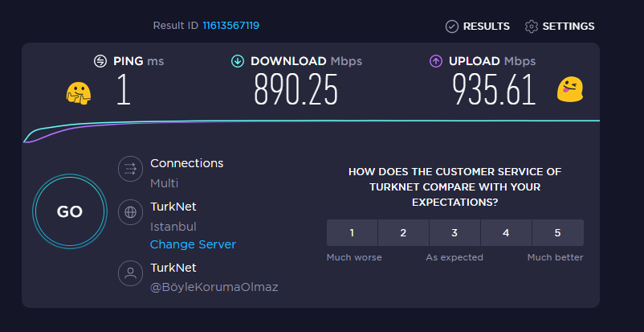Click the Connections multi-arrow icon
Screen dimensions: 644x332
click(130, 169)
